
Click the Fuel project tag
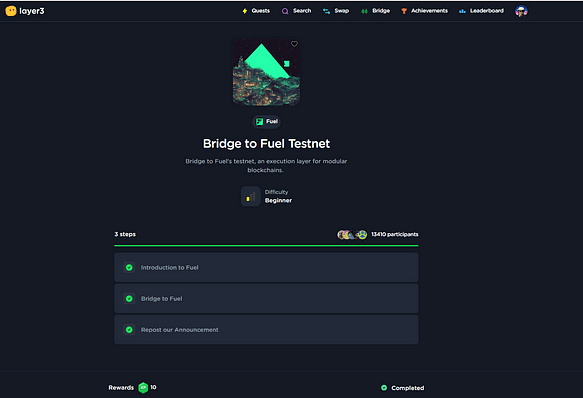[x=267, y=122]
